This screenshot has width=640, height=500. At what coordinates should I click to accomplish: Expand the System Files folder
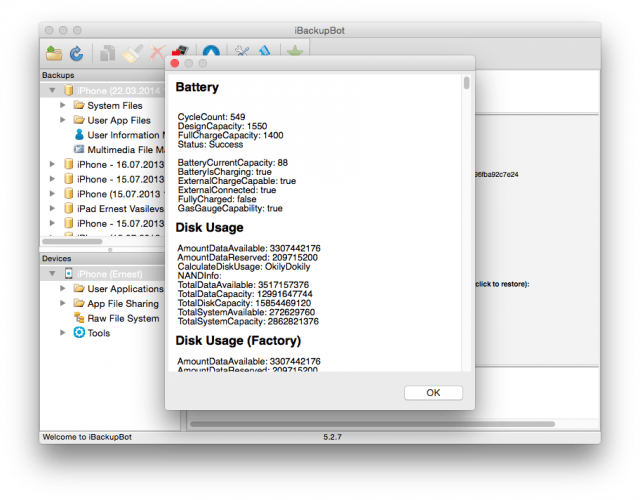click(64, 105)
